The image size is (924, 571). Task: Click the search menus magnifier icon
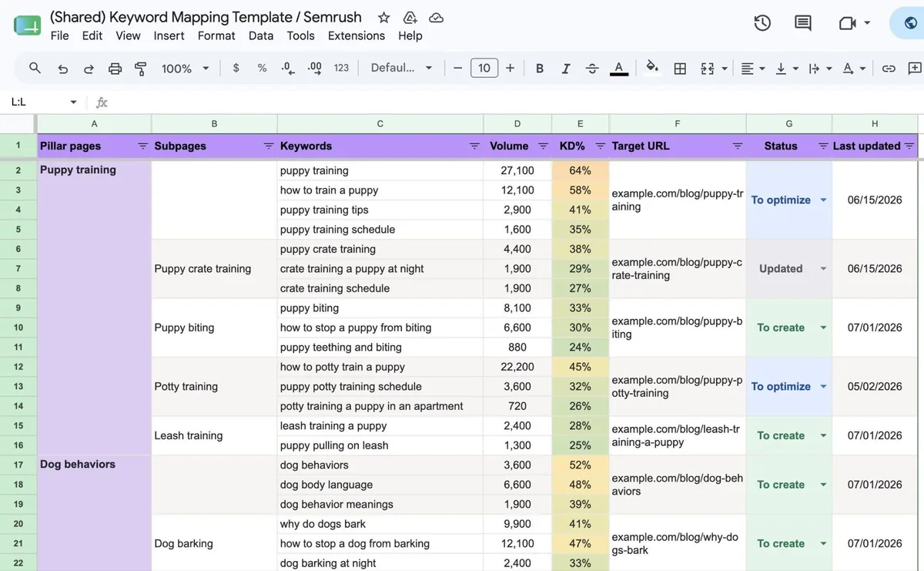click(35, 68)
